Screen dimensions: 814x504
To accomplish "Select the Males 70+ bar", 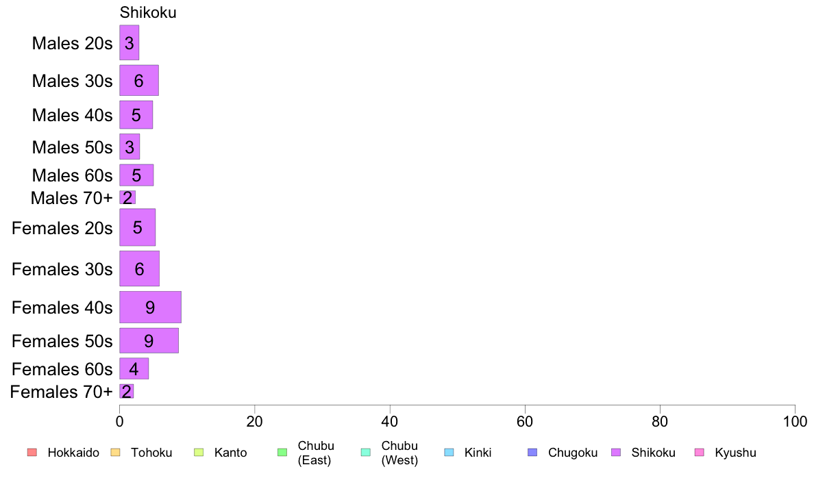I will [x=127, y=197].
